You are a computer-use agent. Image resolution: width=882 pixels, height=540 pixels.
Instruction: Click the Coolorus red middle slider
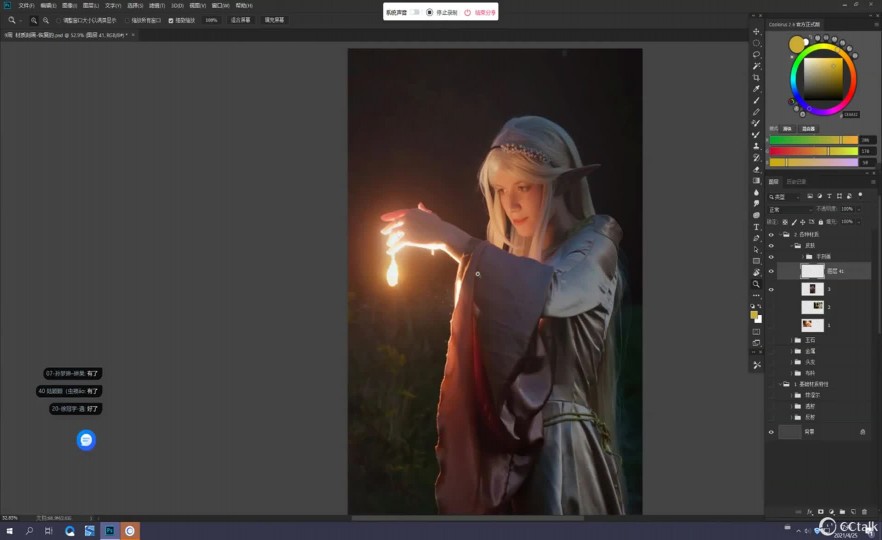813,151
